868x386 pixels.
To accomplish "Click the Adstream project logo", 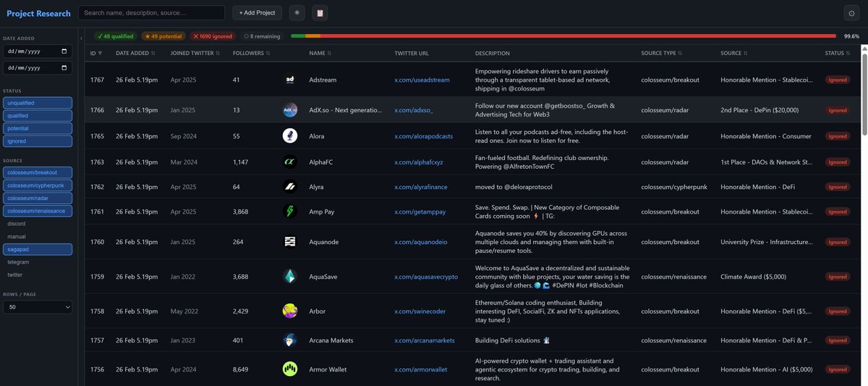I will point(290,80).
